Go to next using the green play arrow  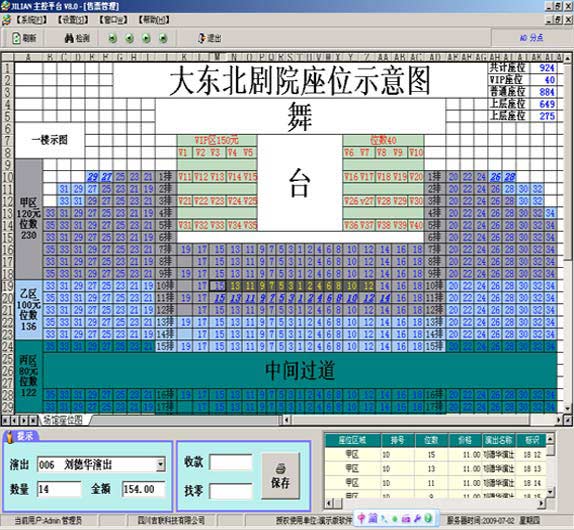point(146,38)
